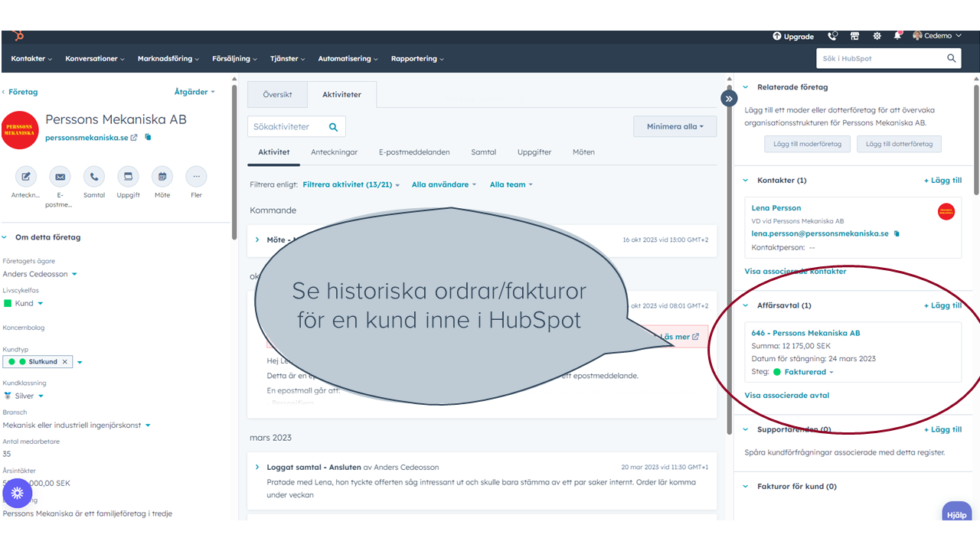Collapse the right sidebar with double-arrow
Viewport: 980px width, 551px height.
729,99
